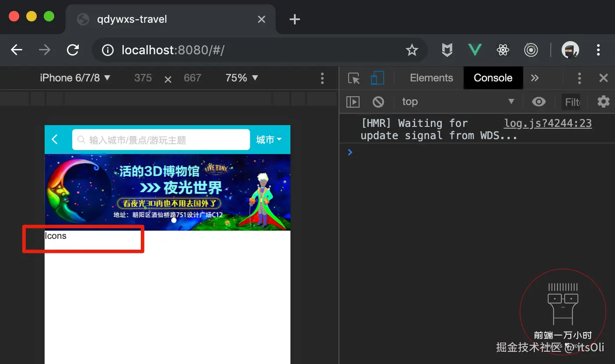Click the 夜光世界 banner image
The image size is (615, 364).
pos(168,192)
